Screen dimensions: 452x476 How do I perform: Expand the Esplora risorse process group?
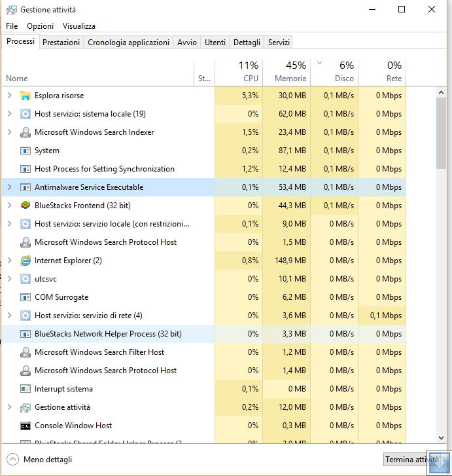pos(9,96)
